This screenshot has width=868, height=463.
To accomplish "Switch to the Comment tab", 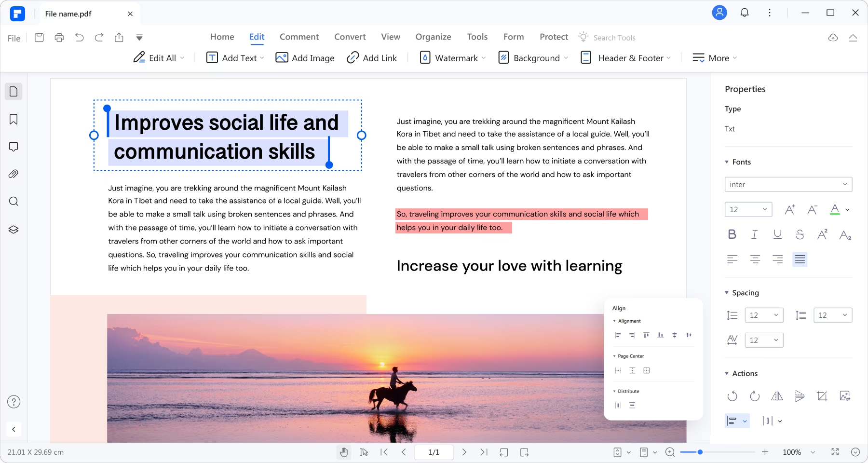I will 299,37.
